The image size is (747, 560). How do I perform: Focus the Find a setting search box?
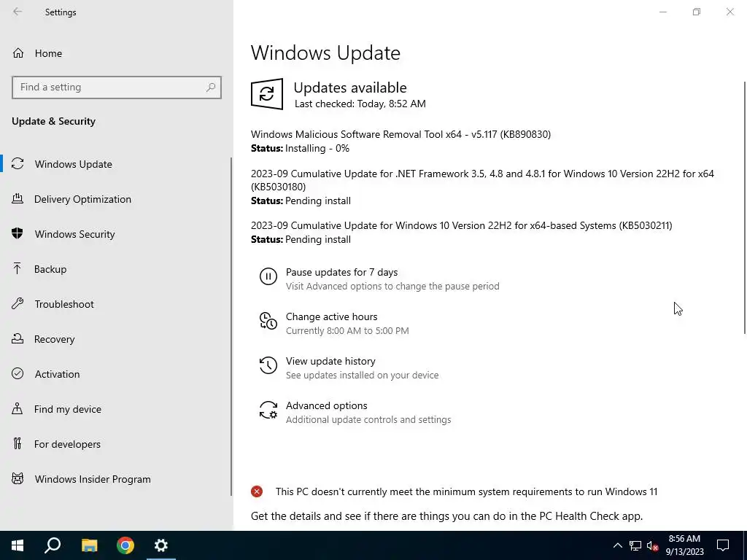tap(116, 87)
